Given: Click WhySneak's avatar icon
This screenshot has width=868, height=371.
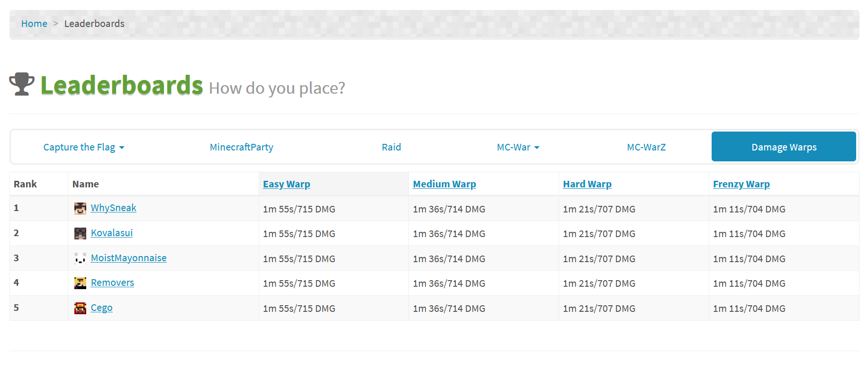Looking at the screenshot, I should 80,209.
